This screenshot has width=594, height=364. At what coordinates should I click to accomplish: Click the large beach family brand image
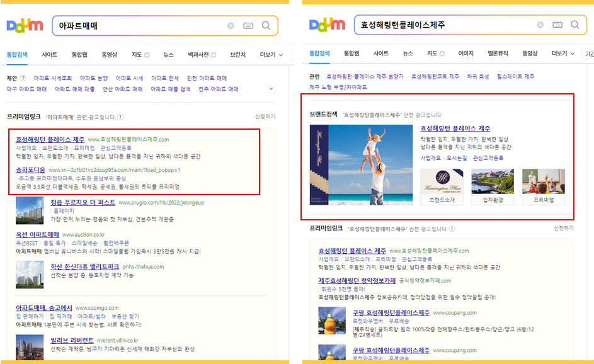point(361,165)
